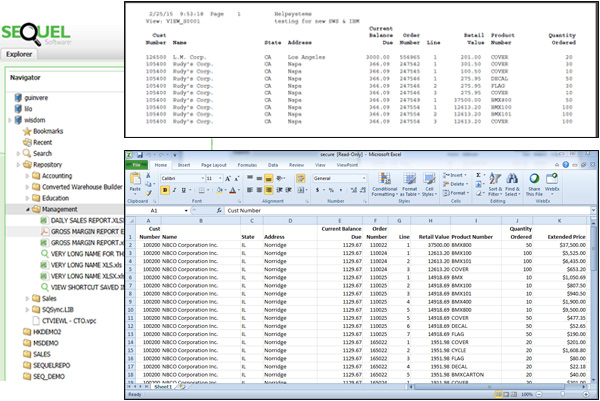
Task: Open the File tab in Excel
Action: [136, 165]
